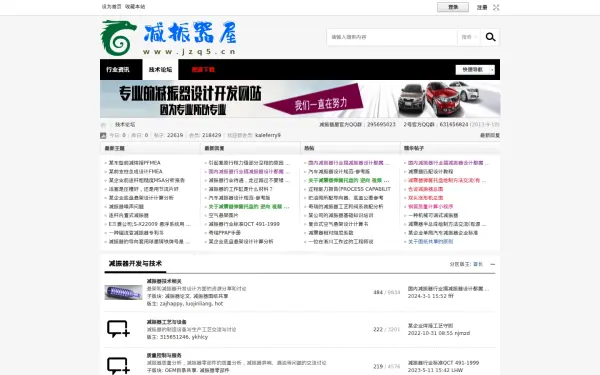Open moderator zajhappy's profile
Screen dimensions: 600x375
tap(171, 304)
